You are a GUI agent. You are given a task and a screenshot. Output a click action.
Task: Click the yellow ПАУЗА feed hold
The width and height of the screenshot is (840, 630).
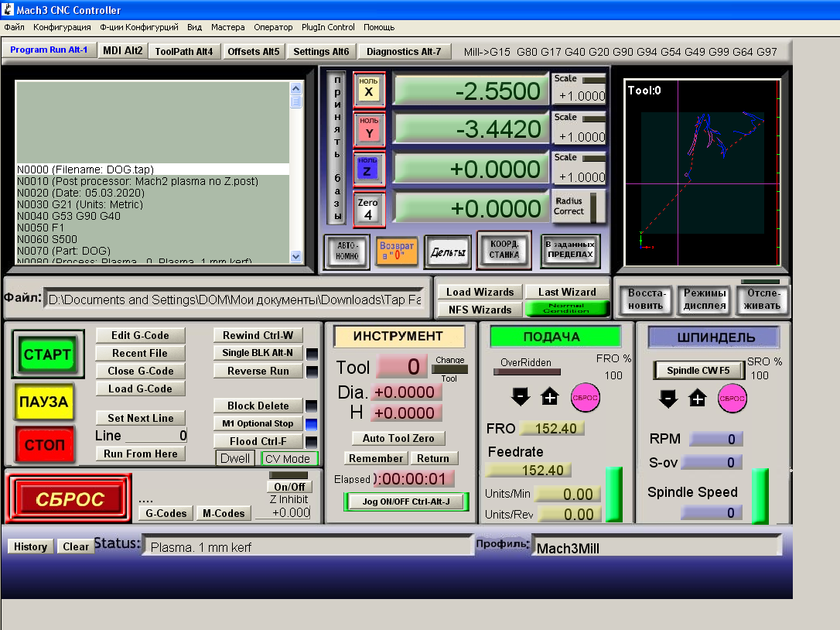click(44, 402)
